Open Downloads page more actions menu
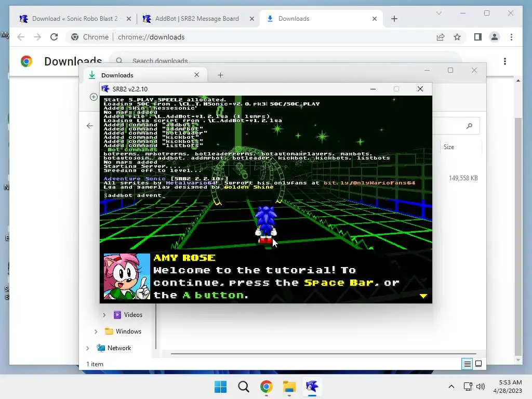This screenshot has height=399, width=532. [505, 61]
